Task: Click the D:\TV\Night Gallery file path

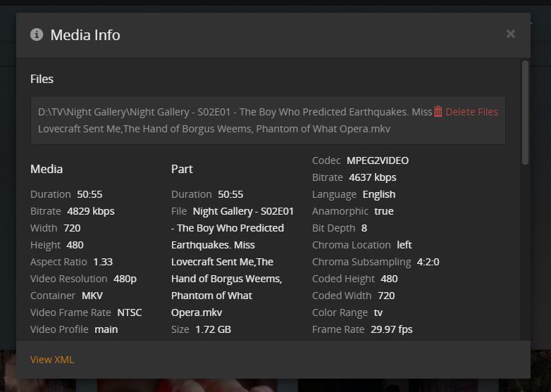Action: pyautogui.click(x=233, y=120)
